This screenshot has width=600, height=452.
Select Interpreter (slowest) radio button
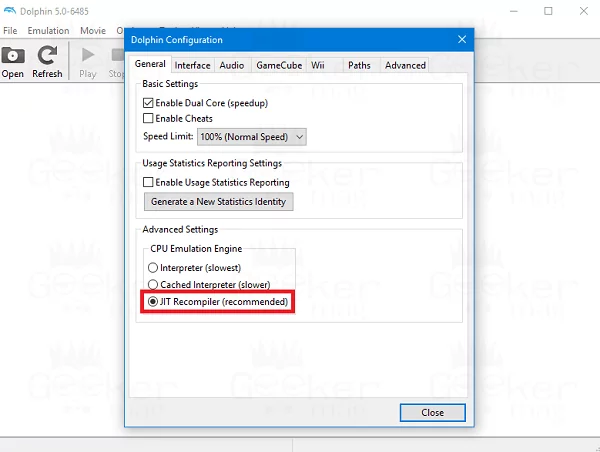153,268
